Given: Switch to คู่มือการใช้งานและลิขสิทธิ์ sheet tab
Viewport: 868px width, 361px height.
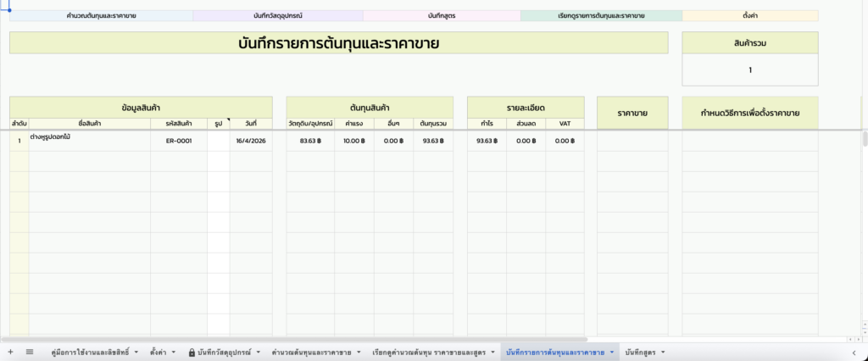Looking at the screenshot, I should pos(90,353).
